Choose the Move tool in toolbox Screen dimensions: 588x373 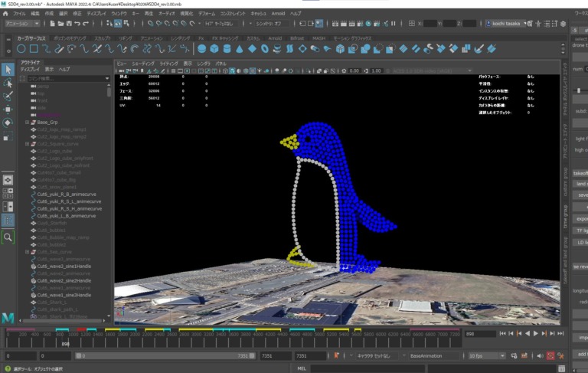(x=8, y=109)
